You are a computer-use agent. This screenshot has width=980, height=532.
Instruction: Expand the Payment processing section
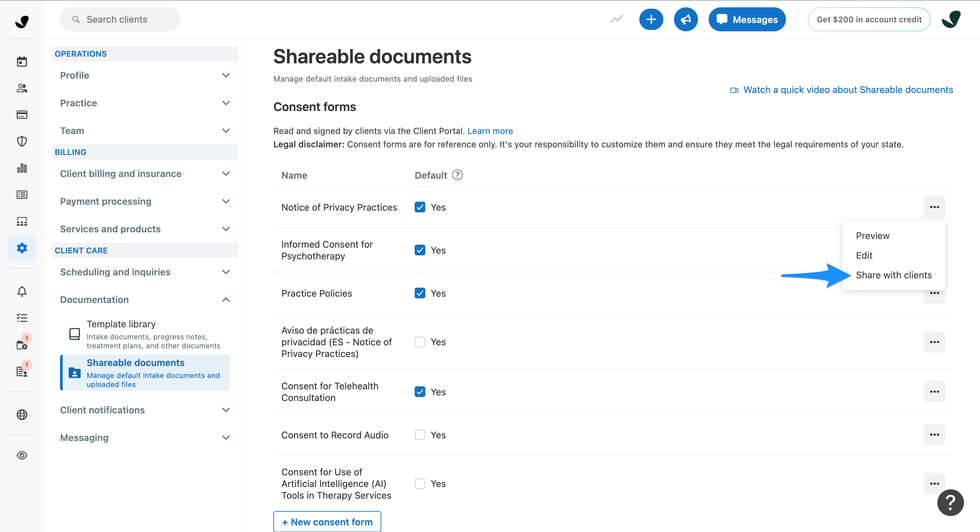coord(145,201)
